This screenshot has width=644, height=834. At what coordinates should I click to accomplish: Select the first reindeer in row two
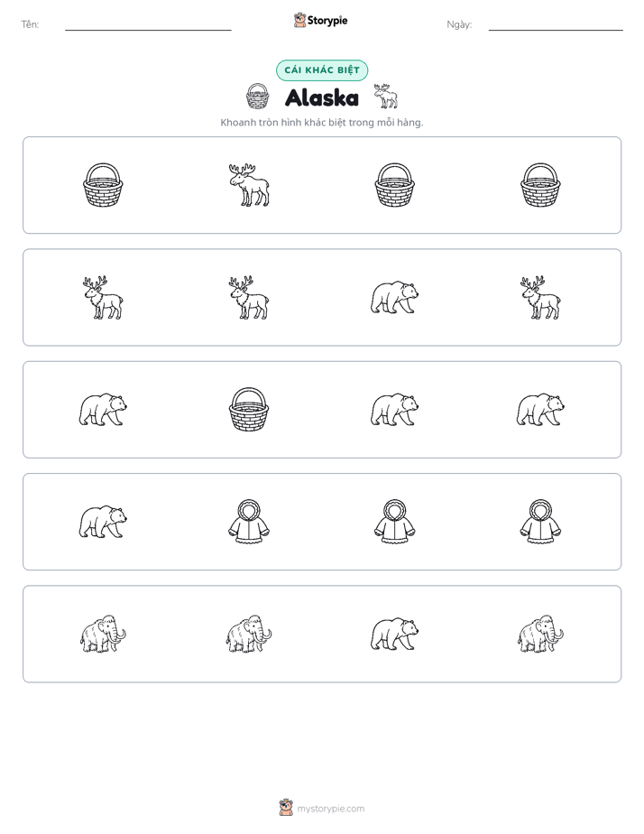(103, 297)
